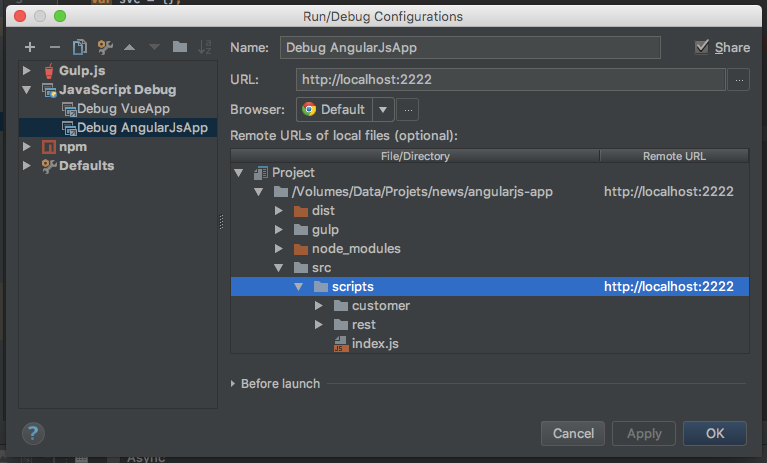Click the Project module icon
This screenshot has height=463, width=767.
point(261,173)
